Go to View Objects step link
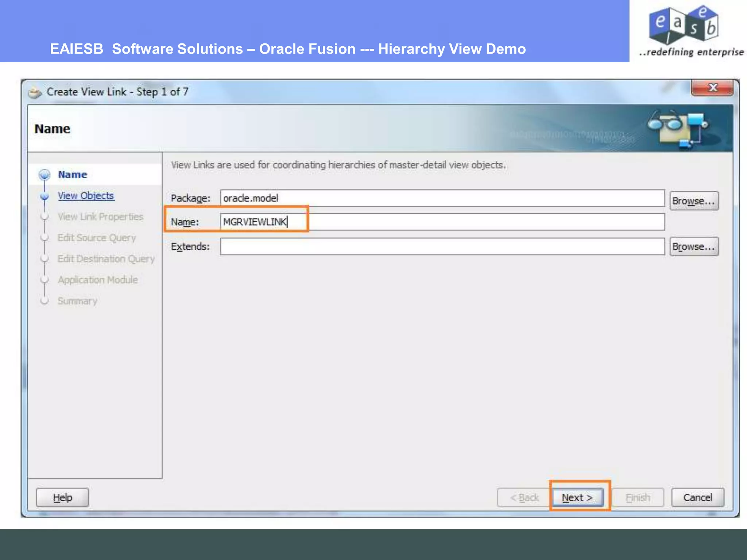 (x=86, y=196)
